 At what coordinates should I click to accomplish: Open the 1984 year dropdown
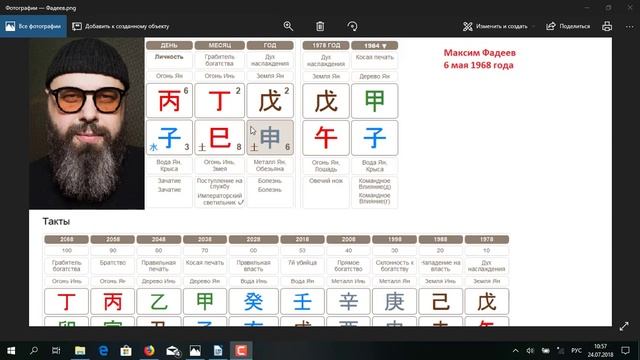[375, 45]
